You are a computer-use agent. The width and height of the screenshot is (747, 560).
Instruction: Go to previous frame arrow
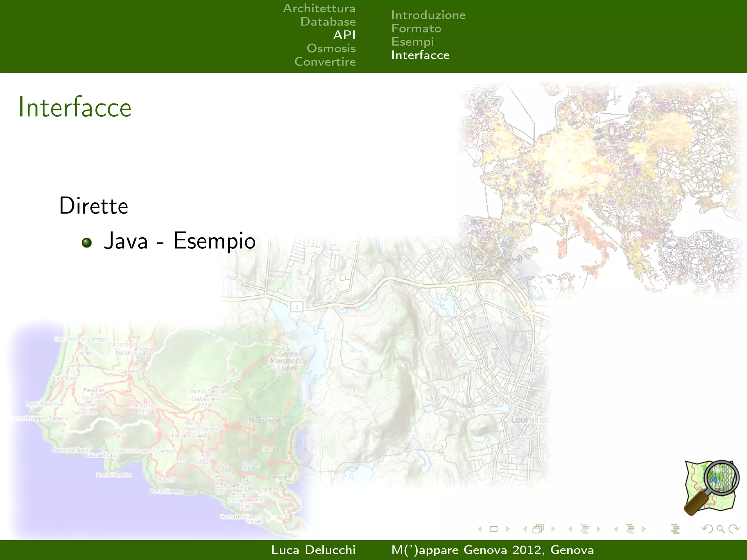tap(525, 529)
